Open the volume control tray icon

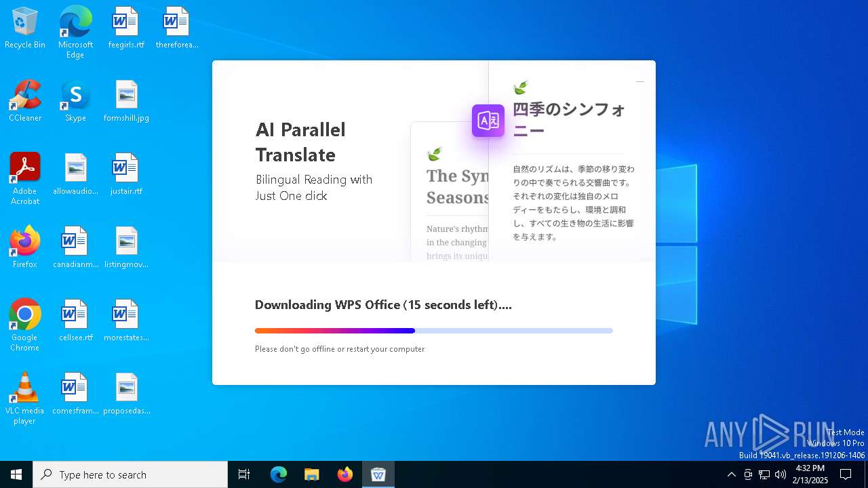[x=781, y=474]
